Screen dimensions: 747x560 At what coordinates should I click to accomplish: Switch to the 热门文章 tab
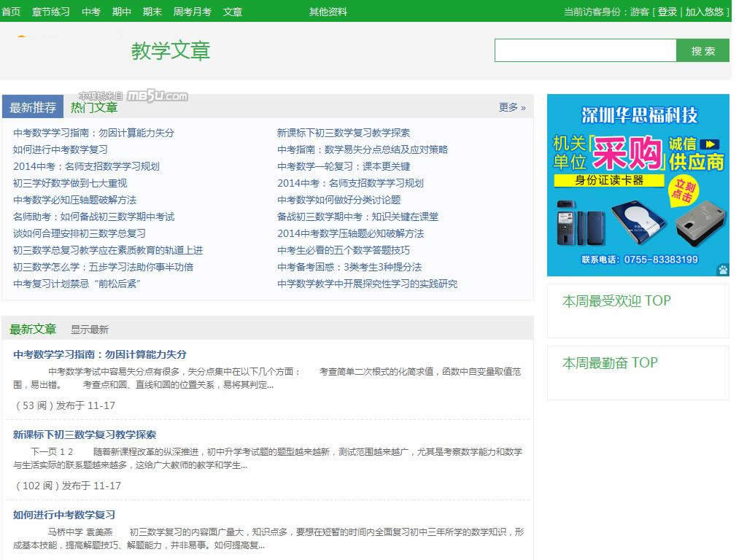click(93, 108)
